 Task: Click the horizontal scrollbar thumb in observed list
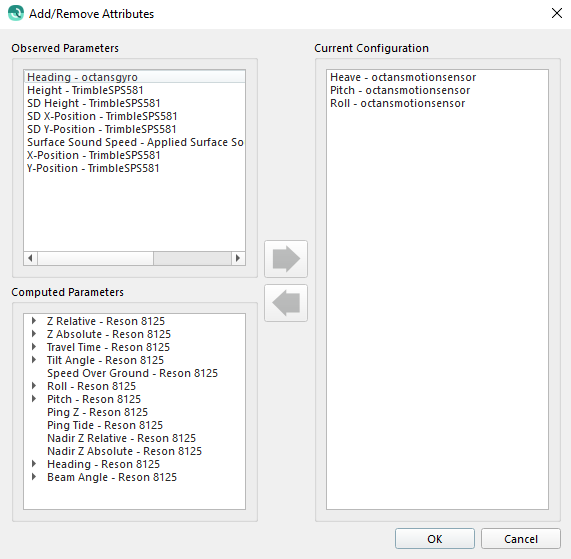pyautogui.click(x=95, y=258)
